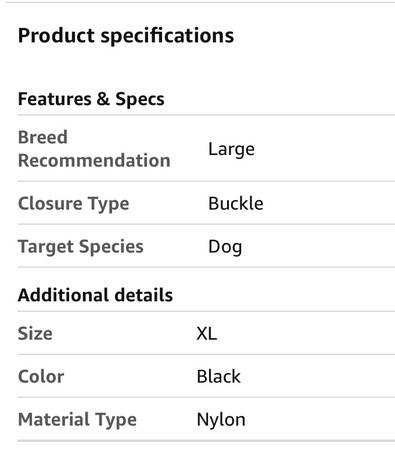The image size is (395, 450).
Task: Click the Color label
Action: tap(41, 377)
